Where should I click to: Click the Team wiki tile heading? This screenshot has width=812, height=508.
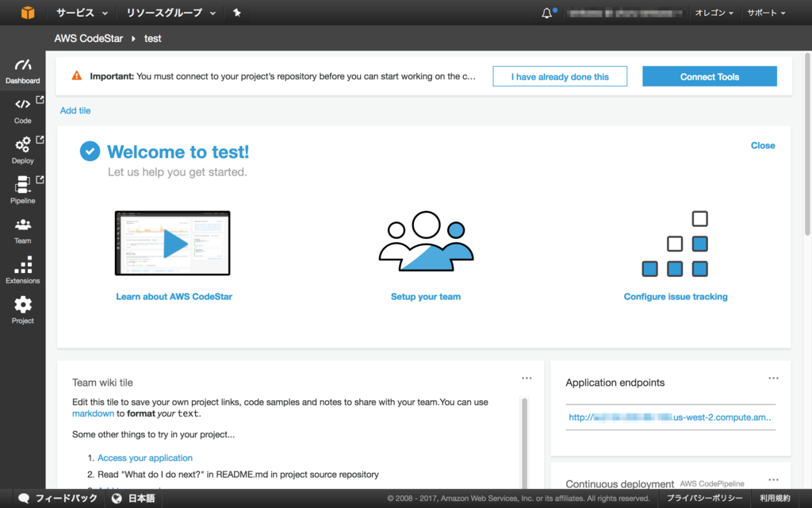[x=102, y=383]
